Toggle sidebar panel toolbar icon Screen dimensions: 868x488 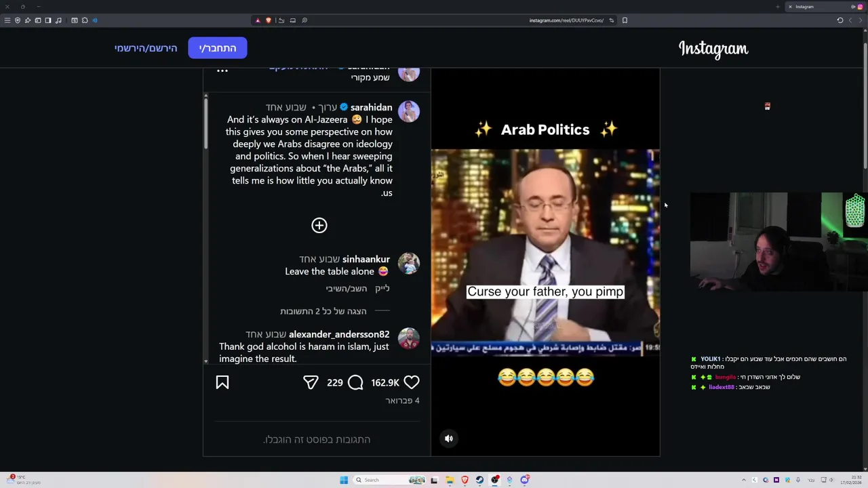tap(48, 20)
